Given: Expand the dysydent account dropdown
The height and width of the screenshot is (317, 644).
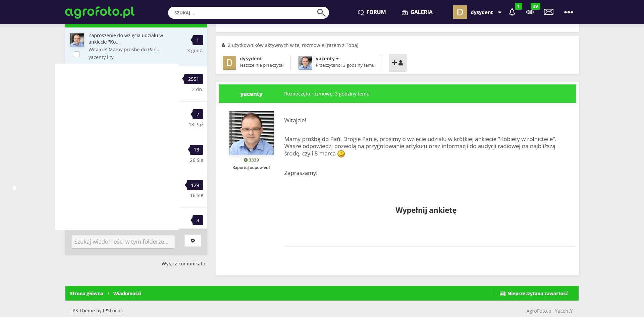Looking at the screenshot, I should (x=500, y=12).
